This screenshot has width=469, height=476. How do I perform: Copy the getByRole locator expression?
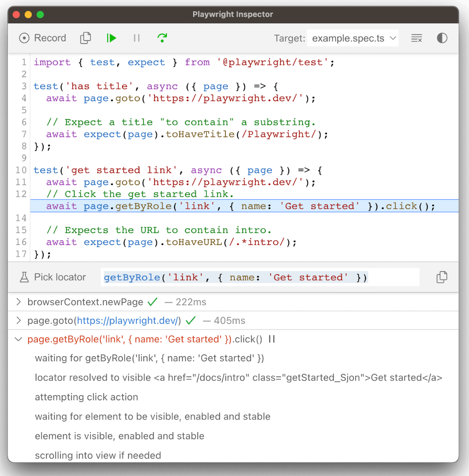pyautogui.click(x=442, y=277)
